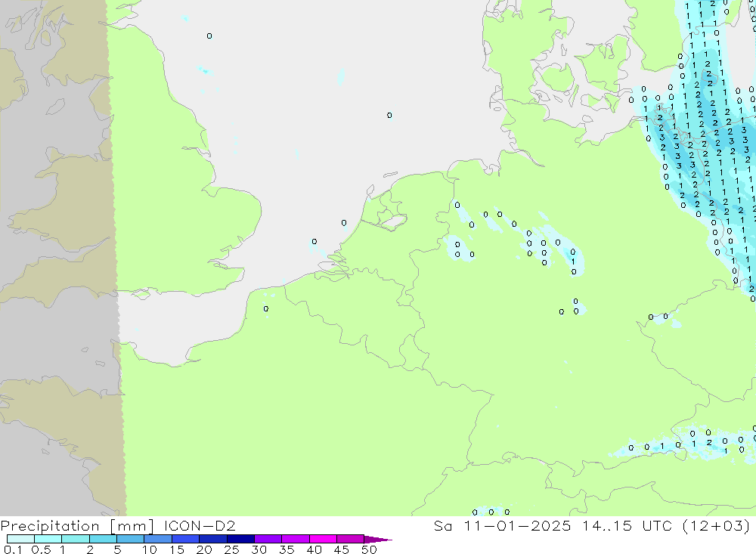
Task: Click the 0.5–1 mm legend color segment
Action: click(48, 539)
